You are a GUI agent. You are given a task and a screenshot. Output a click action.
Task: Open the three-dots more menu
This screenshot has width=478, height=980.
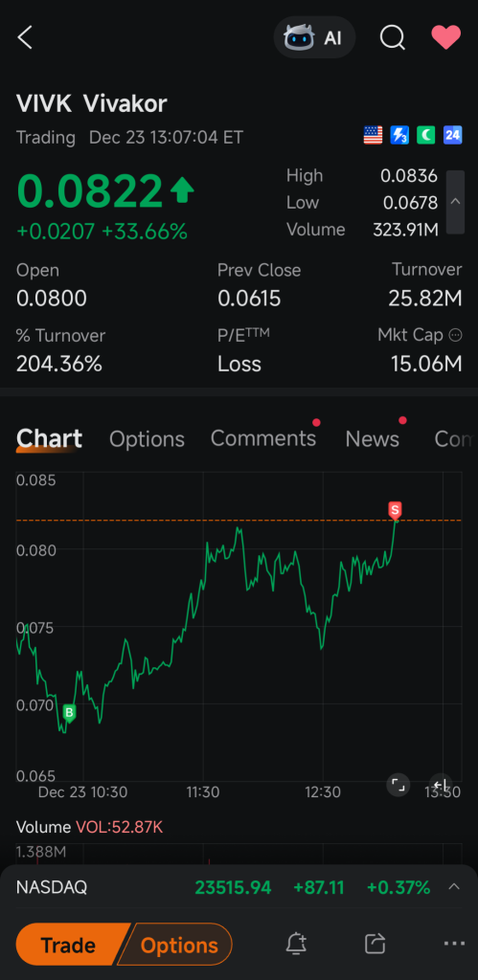pyautogui.click(x=454, y=944)
